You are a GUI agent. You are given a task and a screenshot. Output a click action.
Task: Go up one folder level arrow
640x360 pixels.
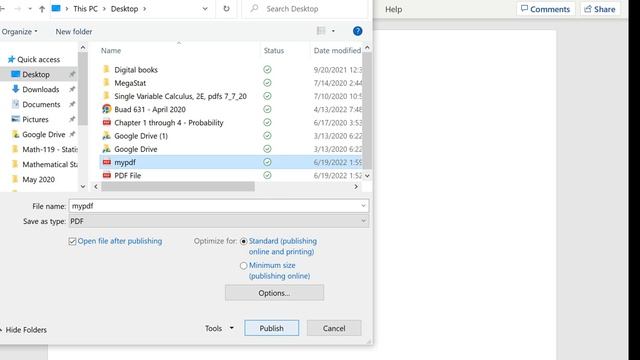click(x=42, y=9)
